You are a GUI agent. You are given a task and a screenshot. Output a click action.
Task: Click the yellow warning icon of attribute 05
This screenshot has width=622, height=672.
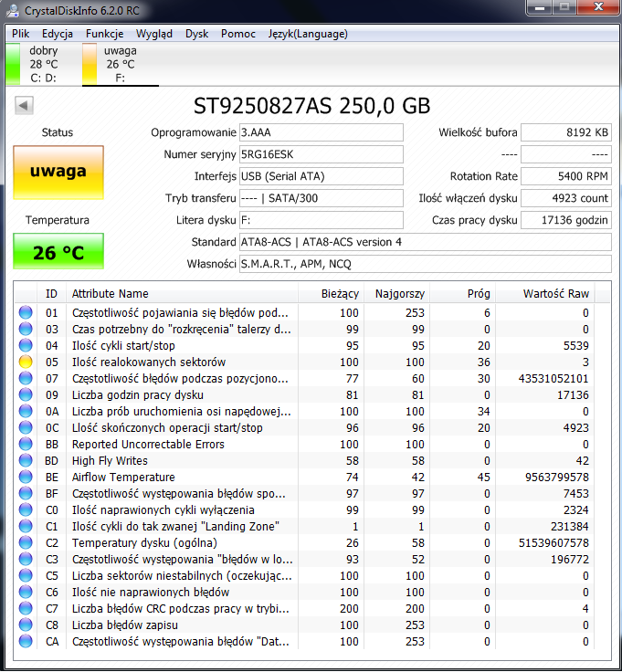tap(26, 362)
